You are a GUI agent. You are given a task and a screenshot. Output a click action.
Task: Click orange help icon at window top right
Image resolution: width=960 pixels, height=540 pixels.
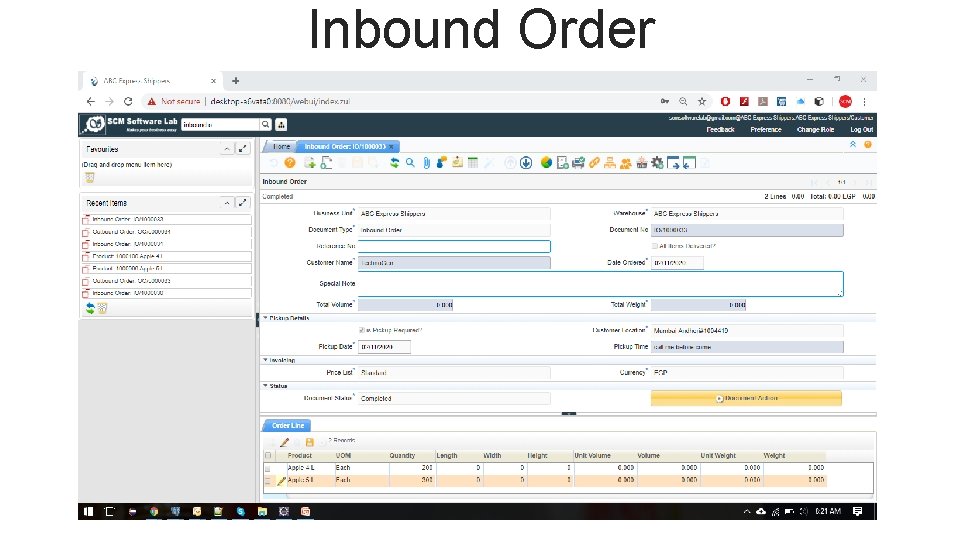868,144
